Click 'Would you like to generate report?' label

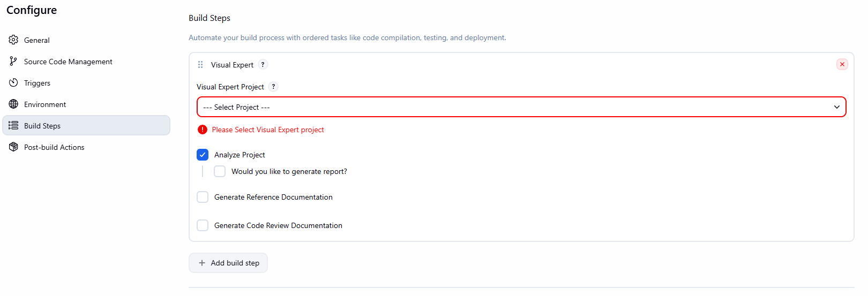pos(289,171)
